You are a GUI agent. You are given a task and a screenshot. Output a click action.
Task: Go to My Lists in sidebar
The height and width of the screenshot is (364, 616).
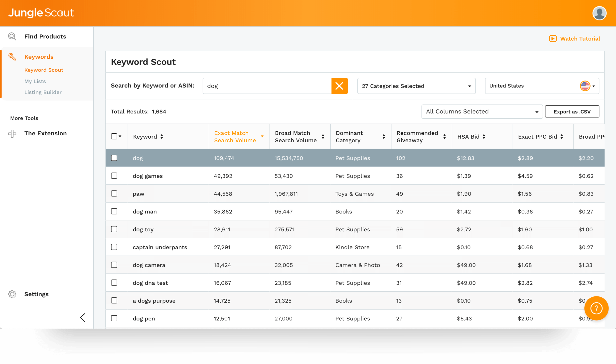pos(35,81)
